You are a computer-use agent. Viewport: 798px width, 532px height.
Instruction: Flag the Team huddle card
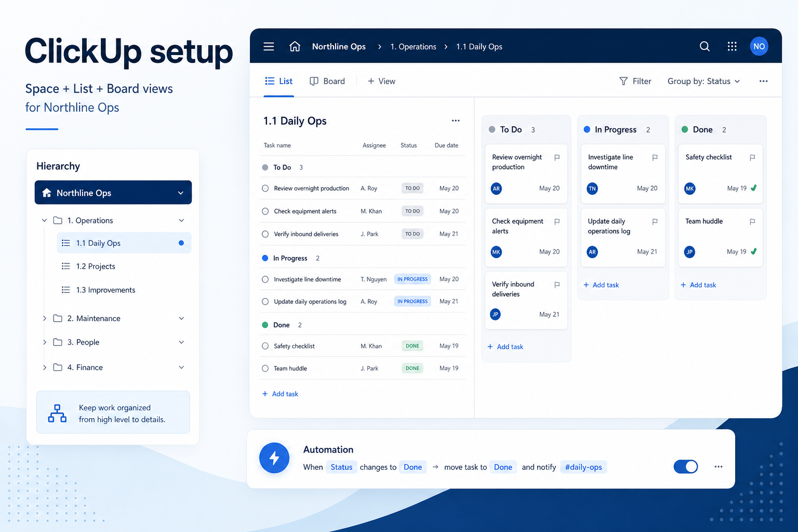click(752, 221)
